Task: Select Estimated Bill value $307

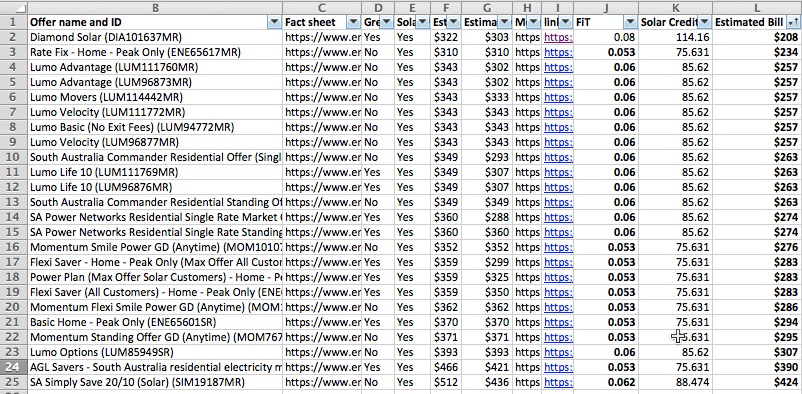Action: (756, 353)
